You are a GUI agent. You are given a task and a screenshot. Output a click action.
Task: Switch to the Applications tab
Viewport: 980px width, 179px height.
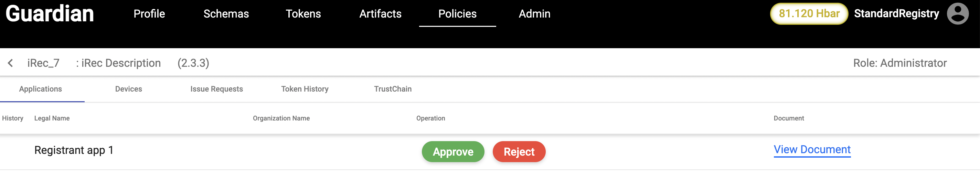point(41,89)
